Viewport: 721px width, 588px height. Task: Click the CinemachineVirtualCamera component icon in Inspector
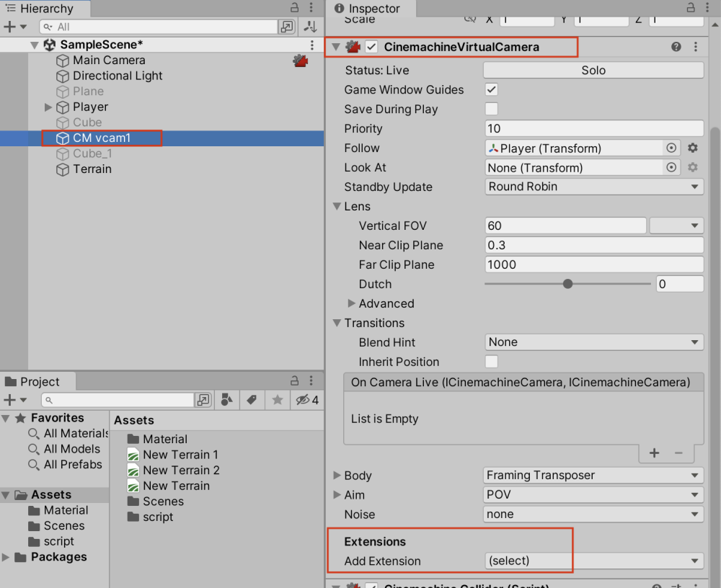point(353,46)
